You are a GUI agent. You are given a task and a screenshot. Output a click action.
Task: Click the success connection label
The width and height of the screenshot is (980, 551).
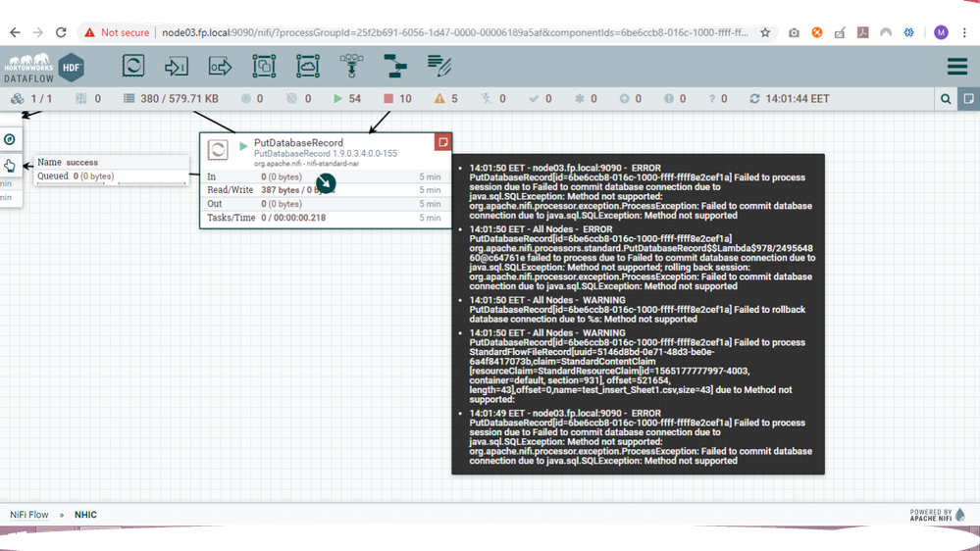click(81, 163)
